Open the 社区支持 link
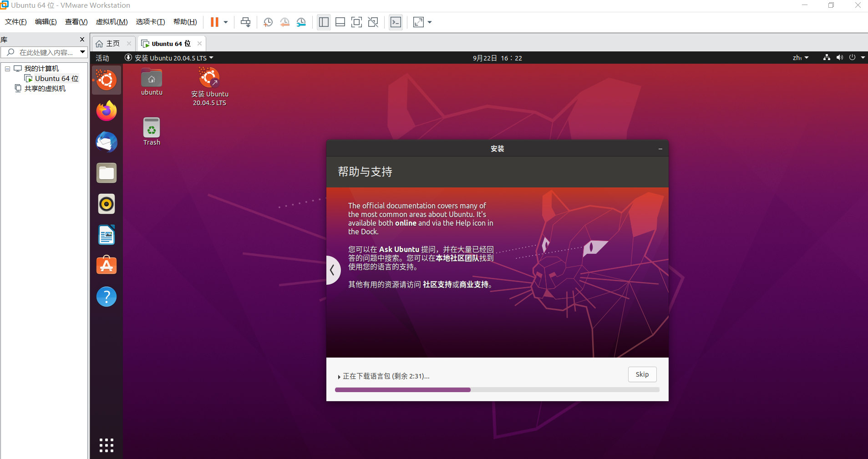The width and height of the screenshot is (868, 459). 437,284
